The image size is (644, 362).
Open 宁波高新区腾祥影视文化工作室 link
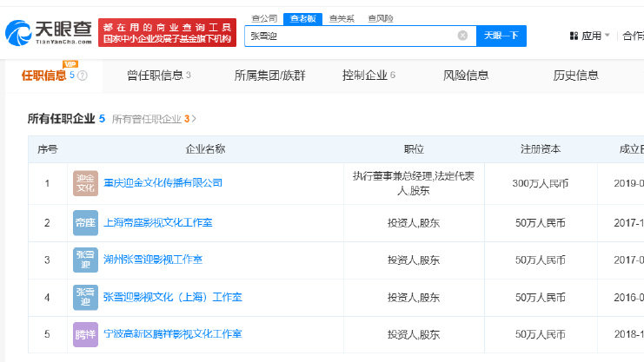tap(172, 334)
